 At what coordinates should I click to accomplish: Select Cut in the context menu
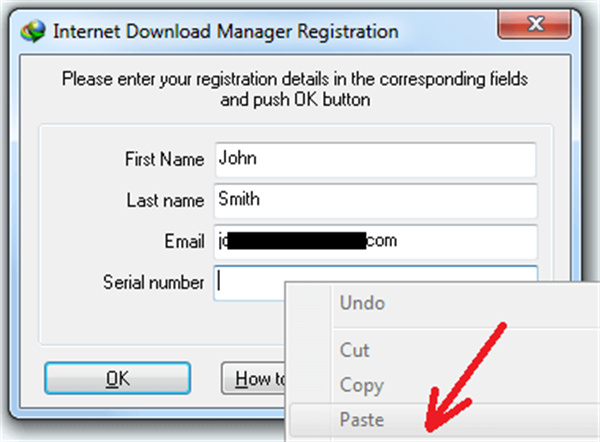coord(355,350)
